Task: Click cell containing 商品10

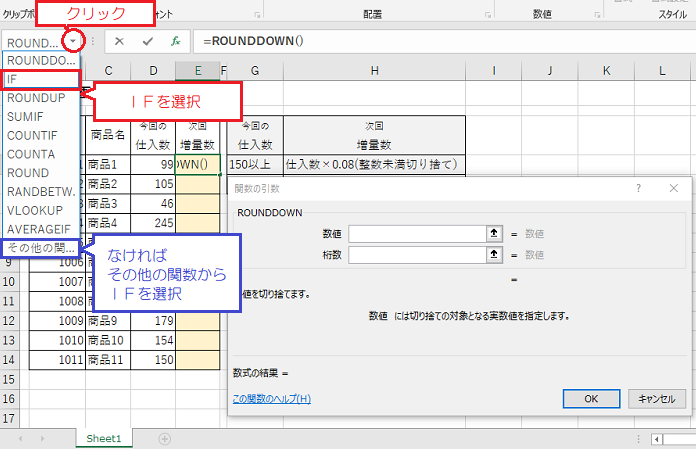Action: coord(108,340)
